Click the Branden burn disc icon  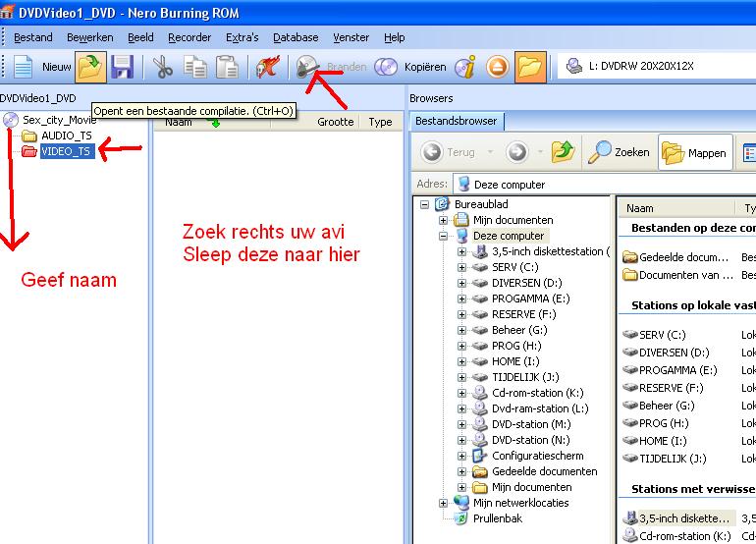tap(306, 67)
